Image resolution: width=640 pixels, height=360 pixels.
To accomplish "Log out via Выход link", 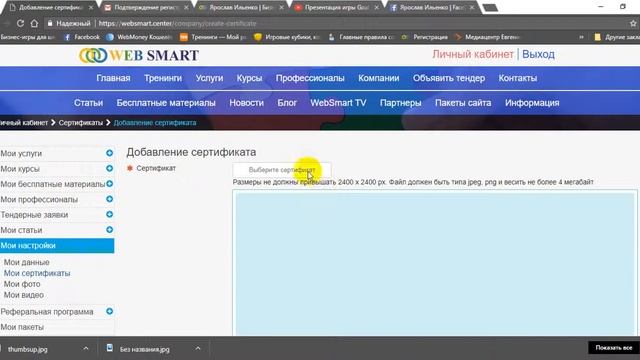I will click(538, 54).
